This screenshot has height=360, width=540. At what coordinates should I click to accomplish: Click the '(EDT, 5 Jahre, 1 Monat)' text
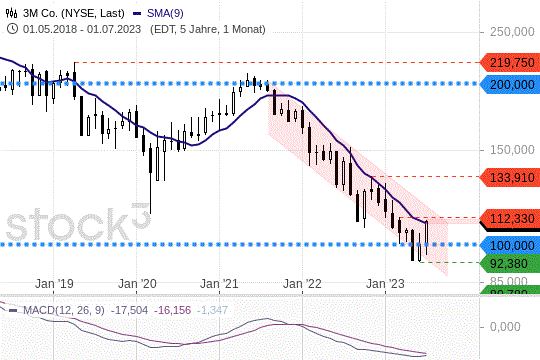[208, 29]
